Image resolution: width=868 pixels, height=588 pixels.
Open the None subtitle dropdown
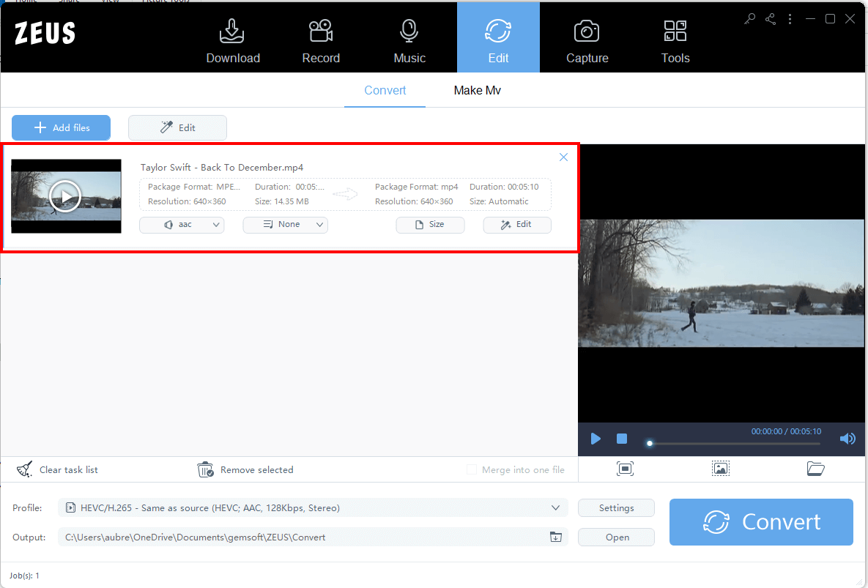point(285,225)
